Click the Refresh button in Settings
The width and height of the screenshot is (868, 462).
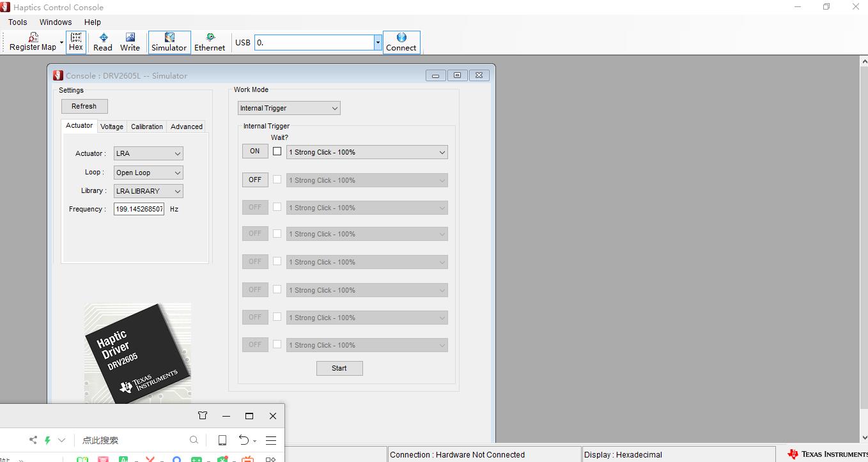point(84,106)
